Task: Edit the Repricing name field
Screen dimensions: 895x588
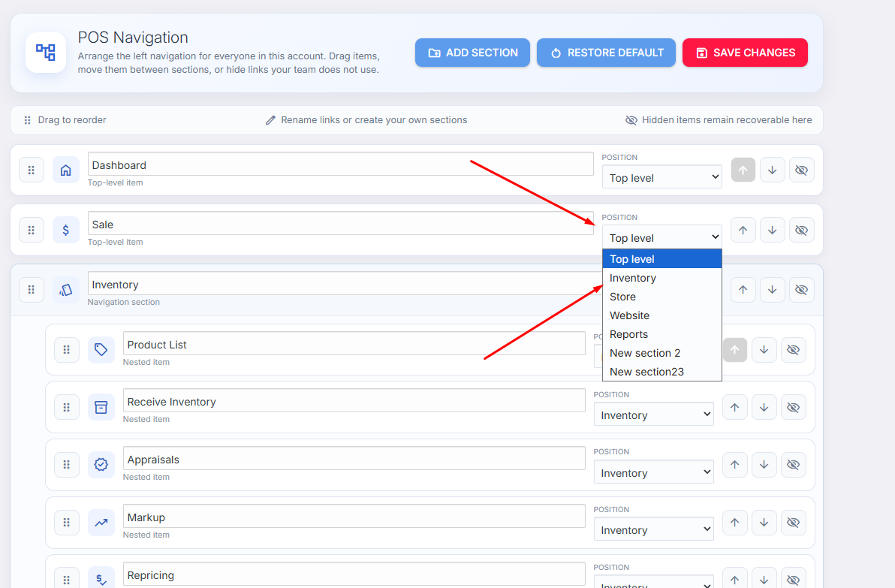Action: (x=354, y=574)
